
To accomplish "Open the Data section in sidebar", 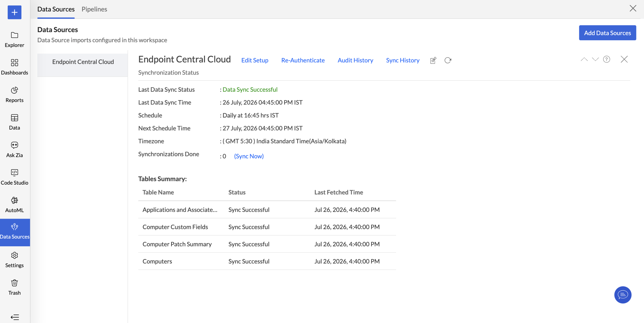I will click(x=15, y=122).
